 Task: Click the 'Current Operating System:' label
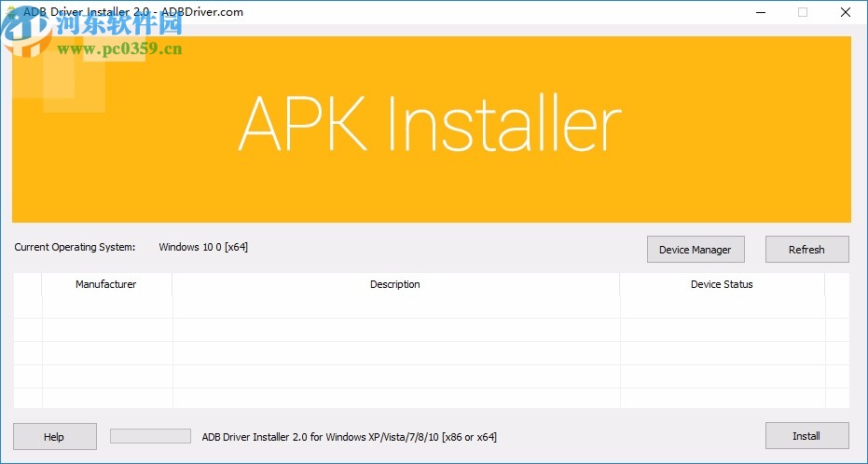(x=75, y=247)
